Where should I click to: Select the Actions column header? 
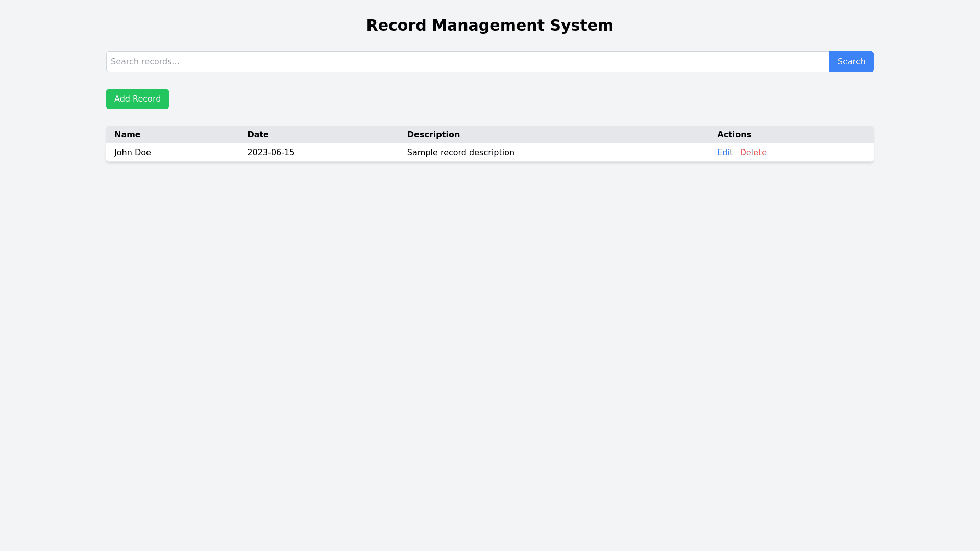pos(734,134)
